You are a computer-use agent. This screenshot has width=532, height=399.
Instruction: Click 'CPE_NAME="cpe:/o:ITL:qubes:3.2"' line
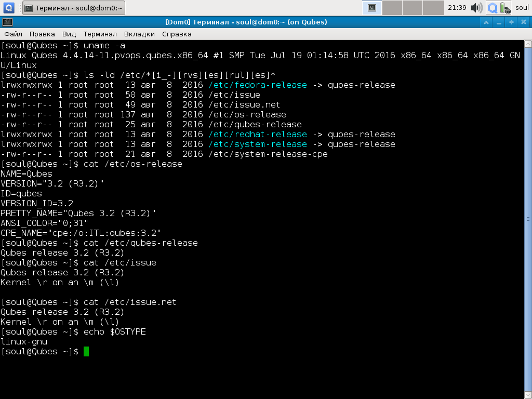pyautogui.click(x=81, y=233)
